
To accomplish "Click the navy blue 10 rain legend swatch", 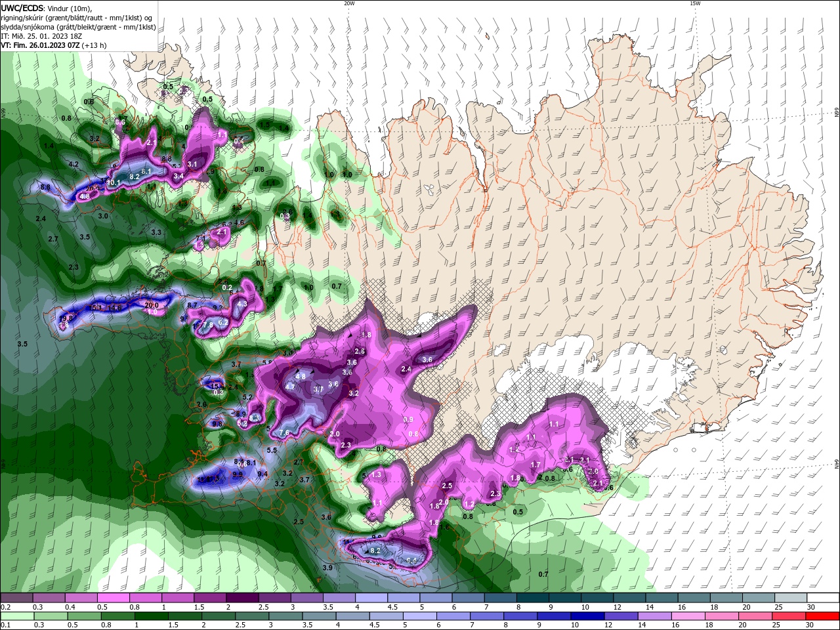I will [x=587, y=616].
